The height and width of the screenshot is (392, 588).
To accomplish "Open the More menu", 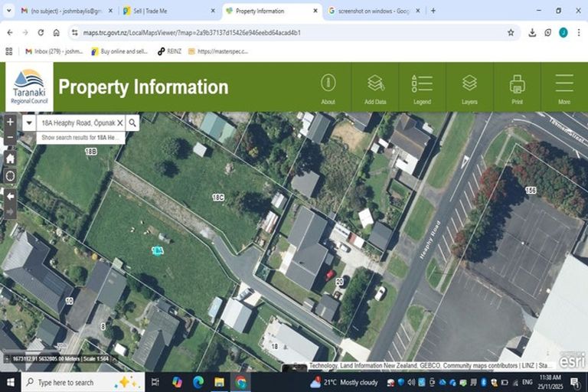I will pos(564,89).
